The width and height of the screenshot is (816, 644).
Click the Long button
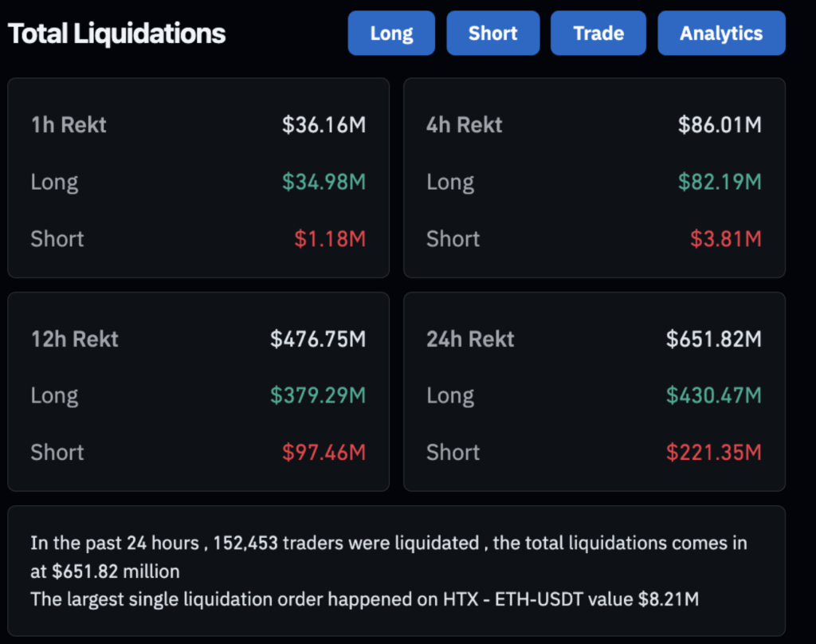pyautogui.click(x=391, y=33)
